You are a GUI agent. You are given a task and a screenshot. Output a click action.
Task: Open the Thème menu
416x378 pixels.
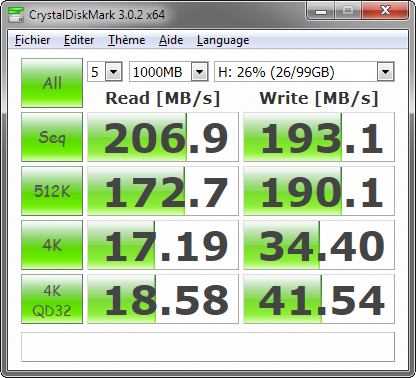tap(126, 40)
